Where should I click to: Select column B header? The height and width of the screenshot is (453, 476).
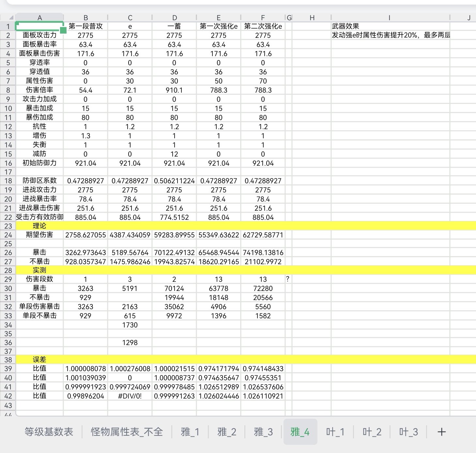tap(85, 18)
